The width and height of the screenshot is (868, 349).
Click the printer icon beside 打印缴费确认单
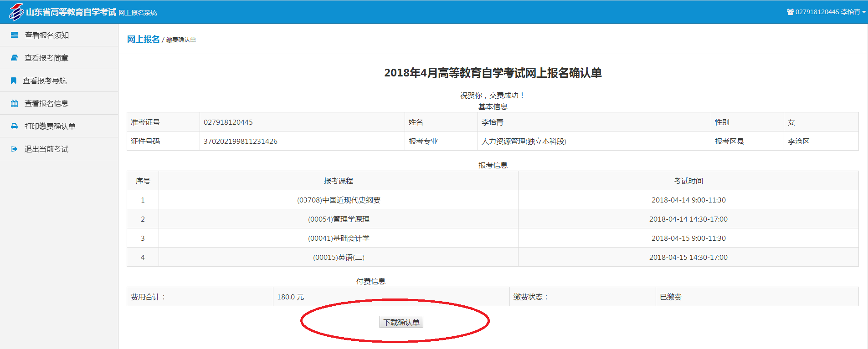(x=15, y=126)
